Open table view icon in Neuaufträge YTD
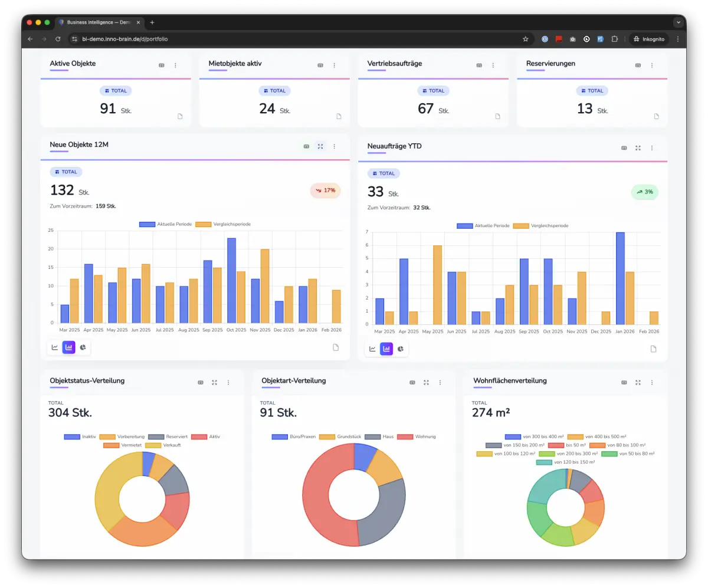Screen dimensions: 708x588 pos(624,148)
